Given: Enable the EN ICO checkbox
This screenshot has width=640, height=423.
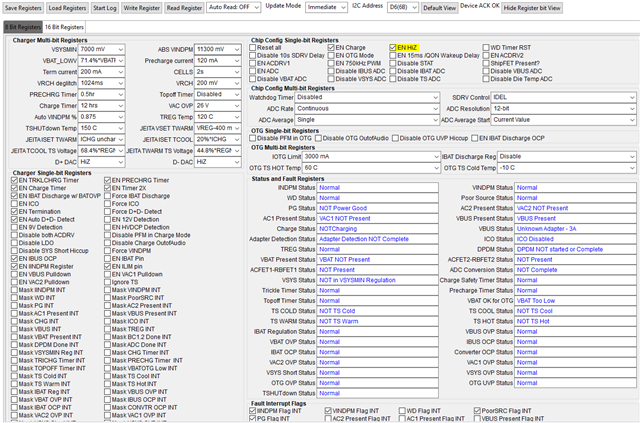Looking at the screenshot, I should point(14,204).
